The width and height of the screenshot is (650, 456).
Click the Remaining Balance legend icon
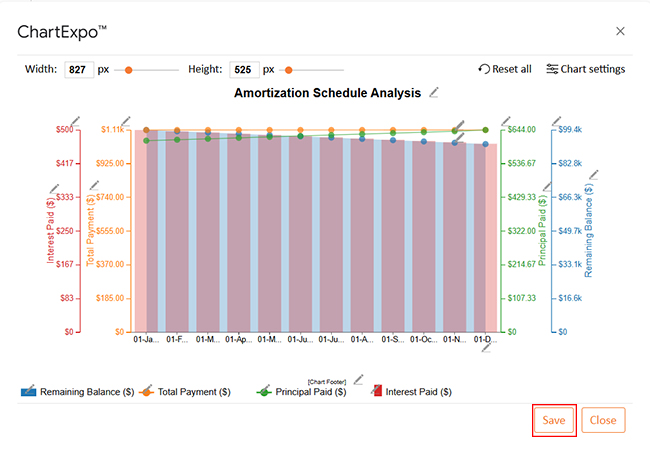[x=28, y=392]
